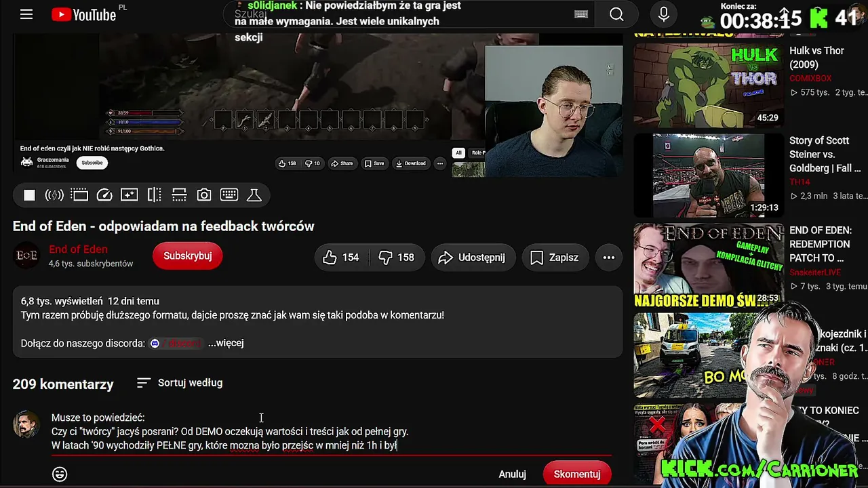
Task: Click the 1:29:13 duration badge on Steiner thumbnail
Action: pos(764,208)
